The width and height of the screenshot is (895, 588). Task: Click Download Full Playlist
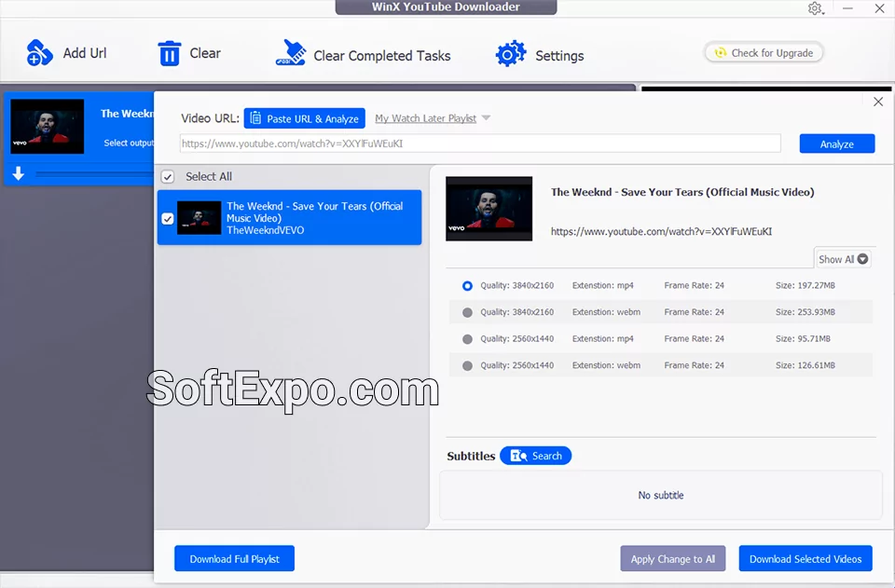[x=234, y=558]
